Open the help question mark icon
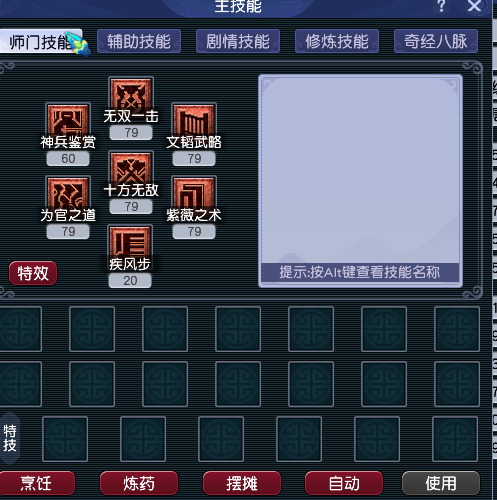The width and height of the screenshot is (497, 500). point(441,6)
